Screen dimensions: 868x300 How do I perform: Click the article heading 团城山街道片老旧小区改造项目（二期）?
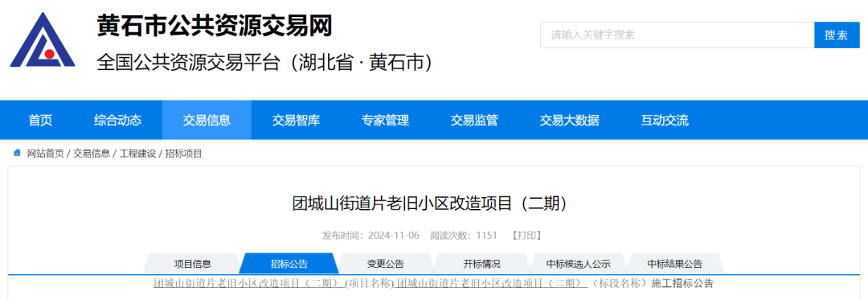(x=431, y=203)
